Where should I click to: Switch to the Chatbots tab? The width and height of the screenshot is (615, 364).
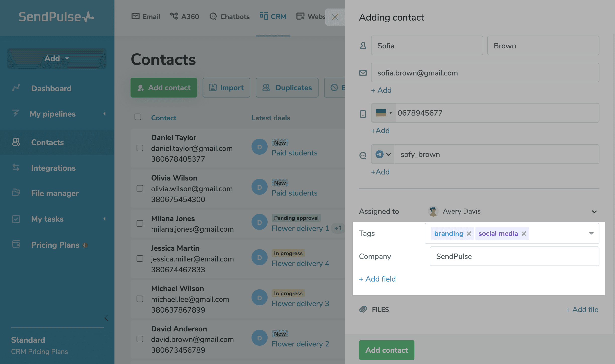(x=229, y=17)
